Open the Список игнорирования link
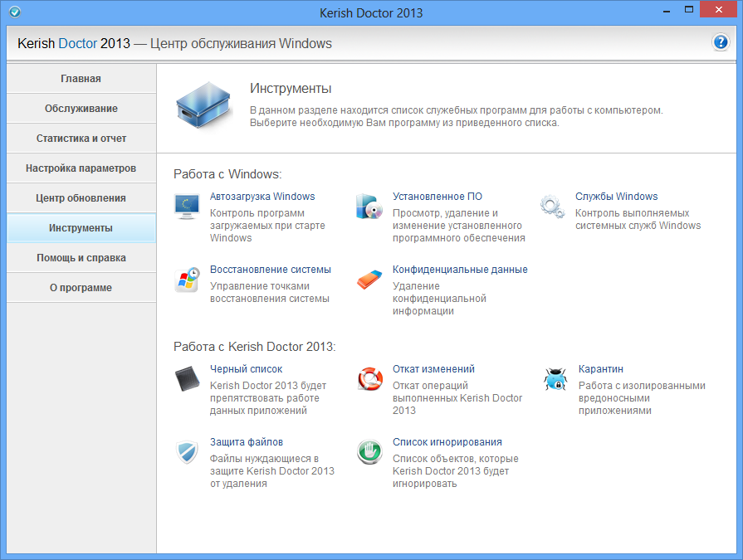The width and height of the screenshot is (743, 560). click(447, 441)
